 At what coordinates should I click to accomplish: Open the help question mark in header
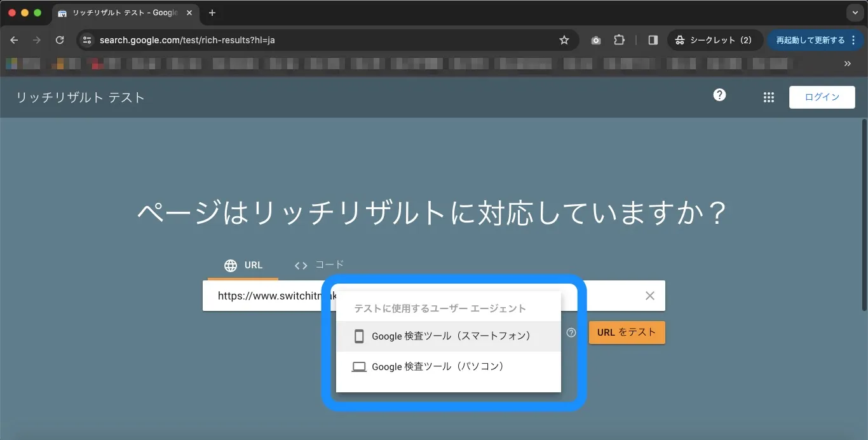pyautogui.click(x=719, y=95)
